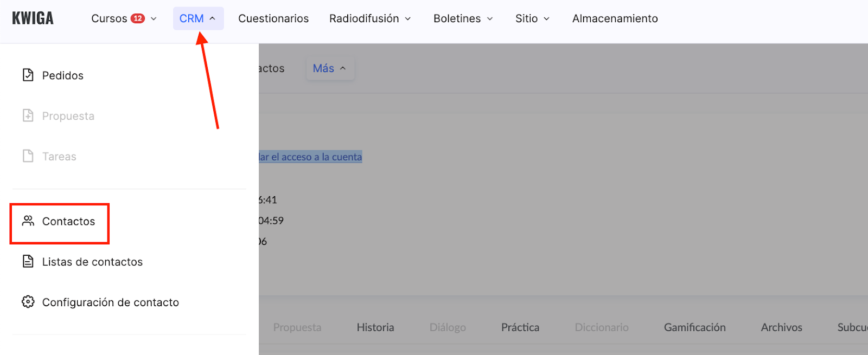Viewport: 868px width, 355px height.
Task: Expand the Cursos dropdown chevron
Action: (x=154, y=18)
